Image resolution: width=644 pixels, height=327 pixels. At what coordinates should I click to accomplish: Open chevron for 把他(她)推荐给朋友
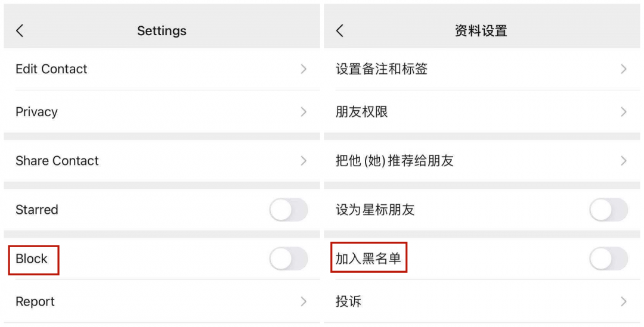coord(624,161)
